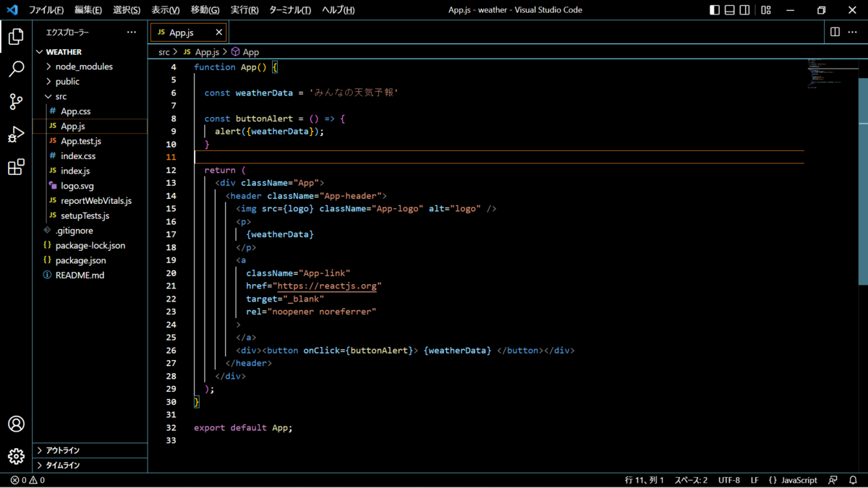Open the Accounts icon in activity bar

16,424
